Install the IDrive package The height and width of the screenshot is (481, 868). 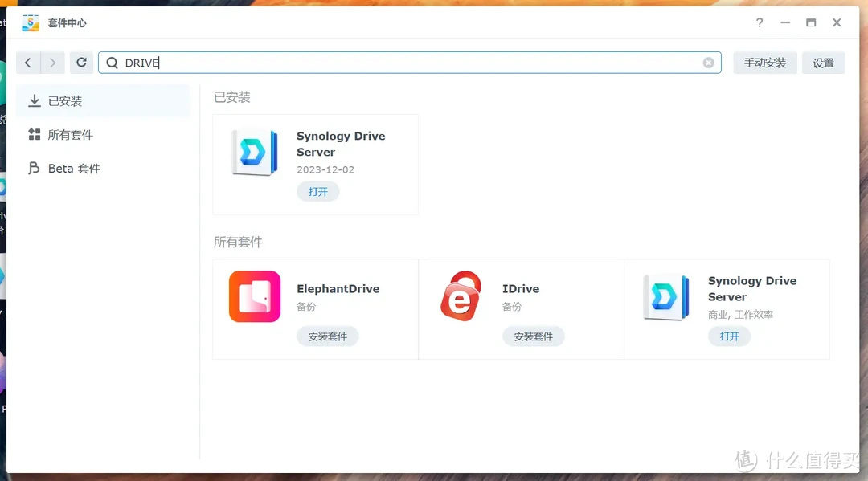tap(534, 336)
